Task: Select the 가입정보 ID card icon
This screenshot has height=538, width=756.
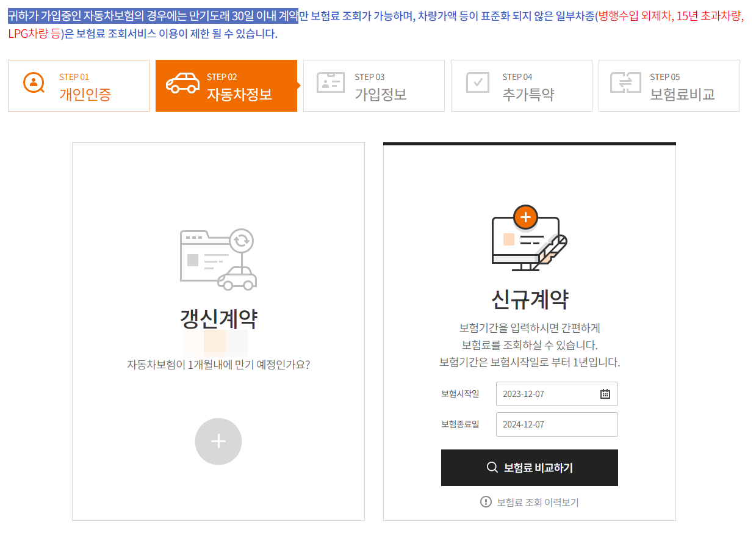Action: tap(331, 82)
